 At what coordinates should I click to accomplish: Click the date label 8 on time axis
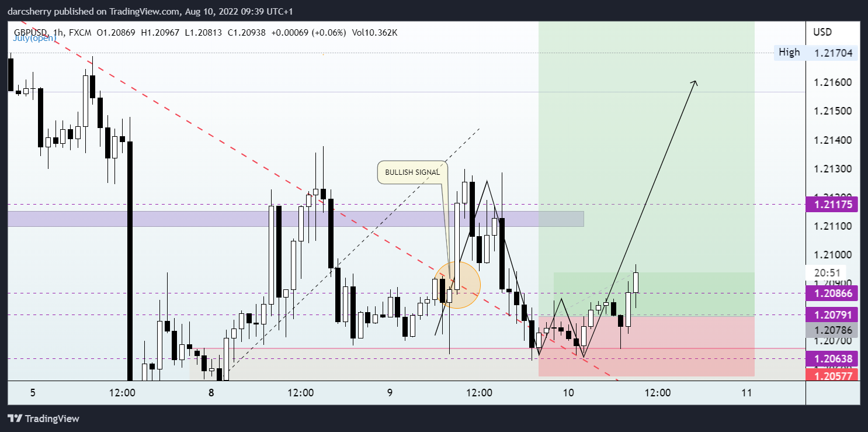click(211, 393)
